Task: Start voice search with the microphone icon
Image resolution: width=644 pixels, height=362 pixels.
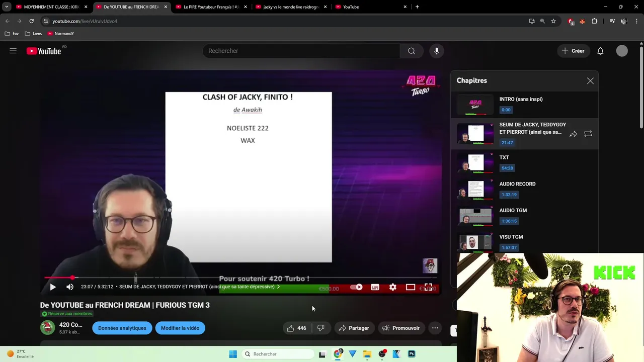Action: click(437, 51)
